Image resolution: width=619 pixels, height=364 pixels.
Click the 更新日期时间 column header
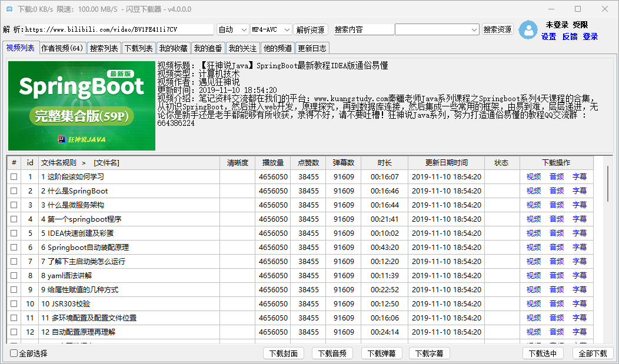pos(447,163)
